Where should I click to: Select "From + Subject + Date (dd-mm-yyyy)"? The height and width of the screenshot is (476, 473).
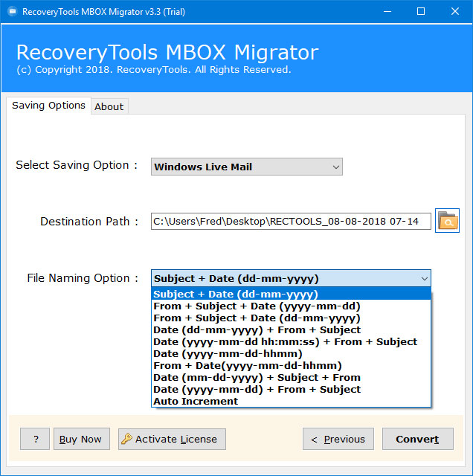pyautogui.click(x=291, y=318)
